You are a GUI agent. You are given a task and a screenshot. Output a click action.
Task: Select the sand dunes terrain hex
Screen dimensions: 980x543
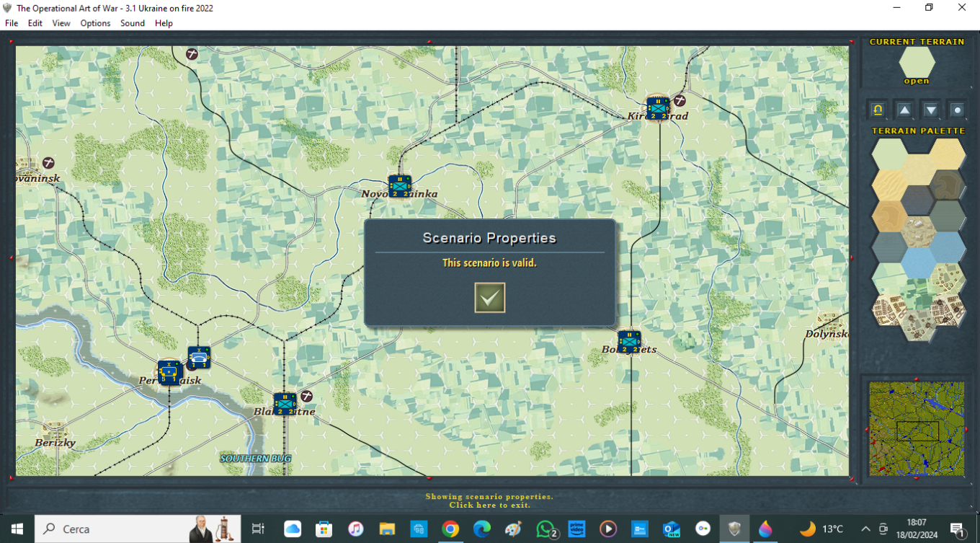pyautogui.click(x=889, y=185)
